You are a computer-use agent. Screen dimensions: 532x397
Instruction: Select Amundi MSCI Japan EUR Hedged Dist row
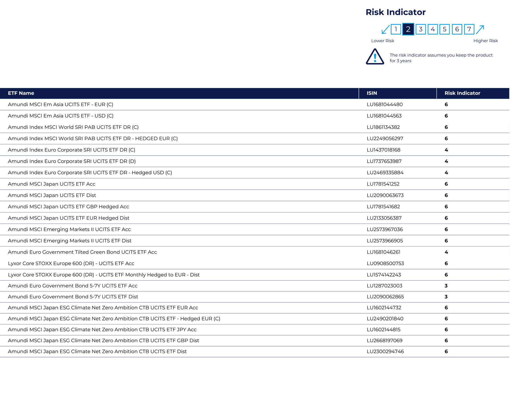[x=255, y=218]
